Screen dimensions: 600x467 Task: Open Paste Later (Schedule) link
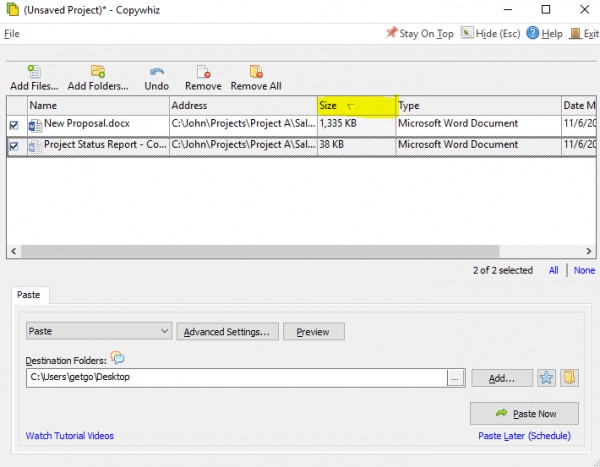(x=524, y=436)
